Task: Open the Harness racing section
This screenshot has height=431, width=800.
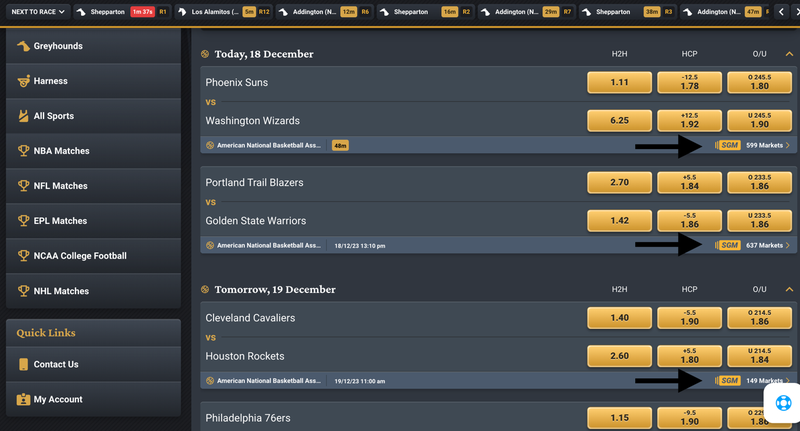Action: [93, 81]
